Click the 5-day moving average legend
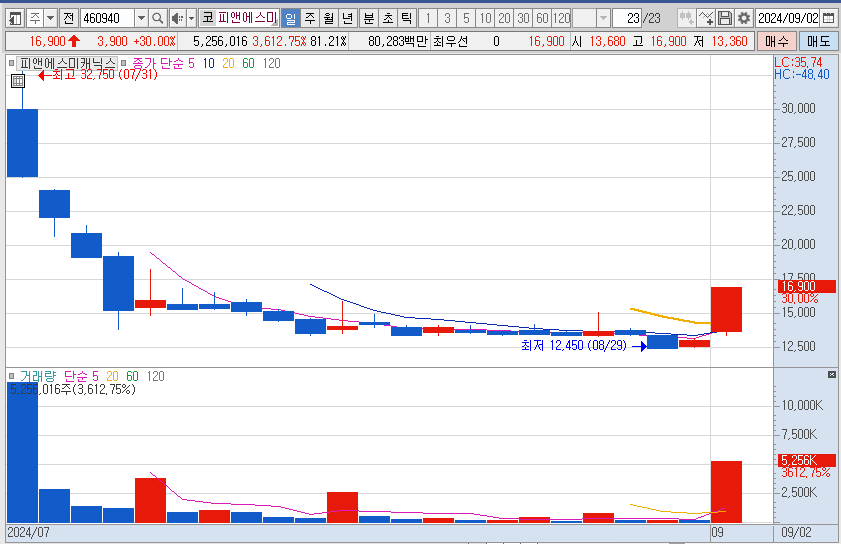 (x=191, y=63)
